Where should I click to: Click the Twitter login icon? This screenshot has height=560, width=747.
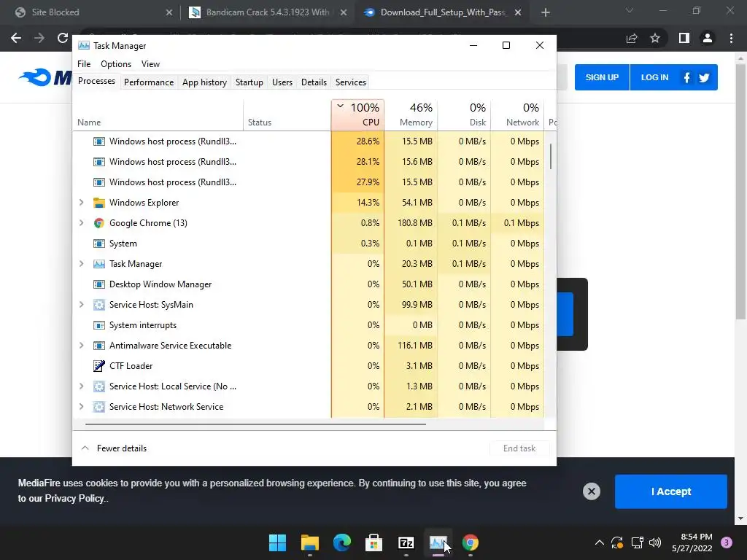coord(704,77)
